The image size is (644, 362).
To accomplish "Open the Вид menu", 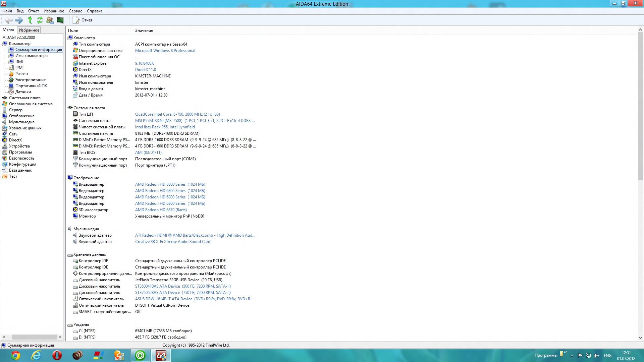I will [20, 11].
